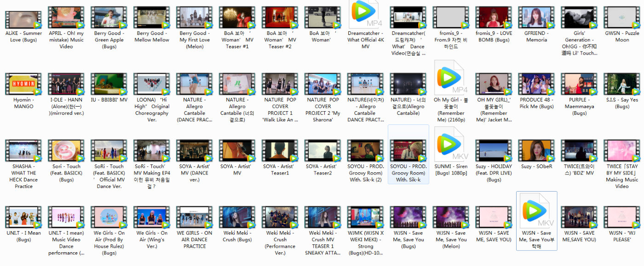Select the Dreamcatcher 'What' Dance Video thumbnail

408,17
